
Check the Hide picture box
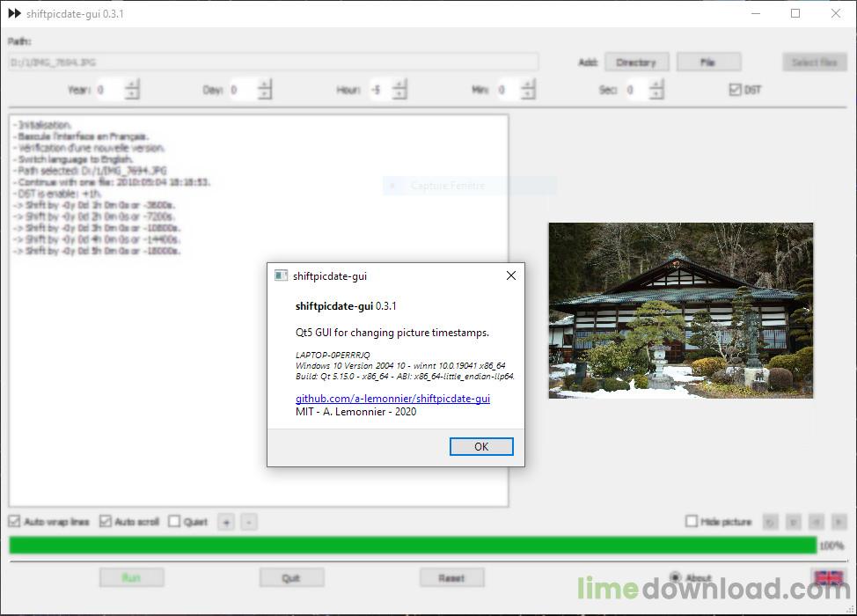[692, 522]
